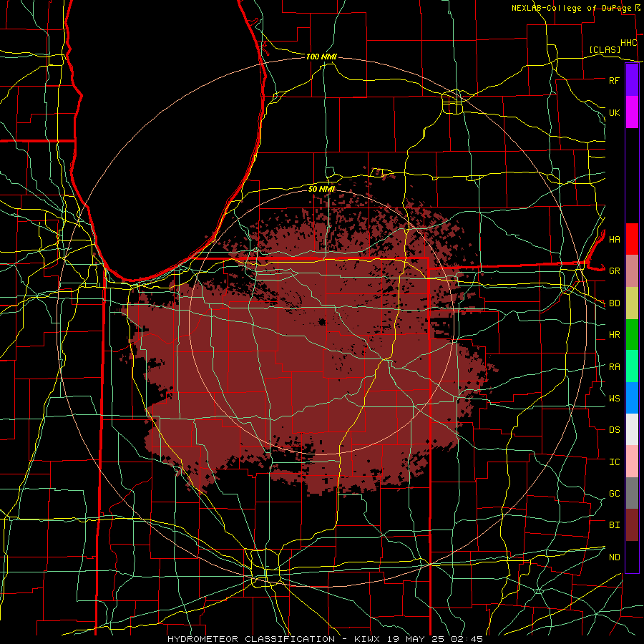Click the HHC product code label
Image resolution: width=644 pixels, height=644 pixels.
point(628,43)
